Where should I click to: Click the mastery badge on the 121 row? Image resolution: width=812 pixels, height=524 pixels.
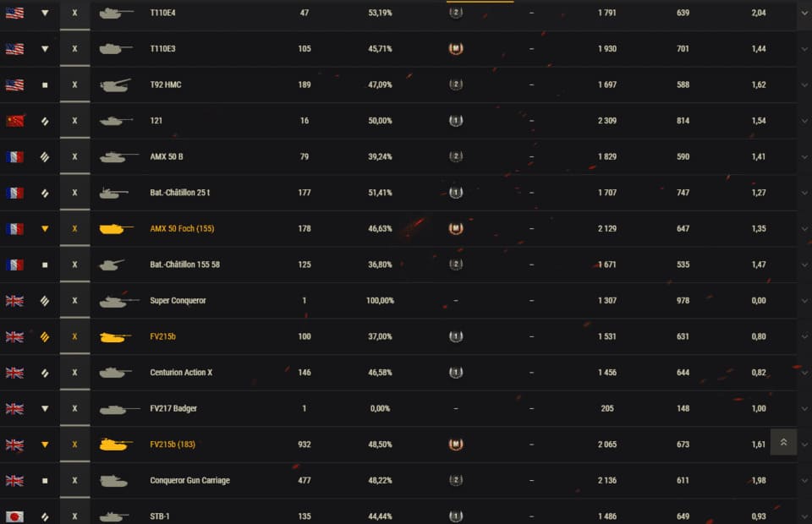pos(456,121)
